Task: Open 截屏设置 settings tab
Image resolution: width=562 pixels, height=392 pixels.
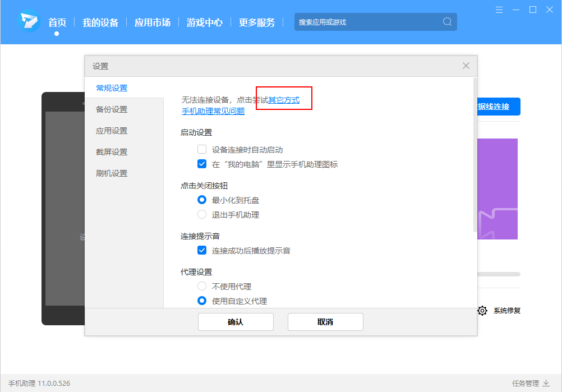Action: point(112,152)
